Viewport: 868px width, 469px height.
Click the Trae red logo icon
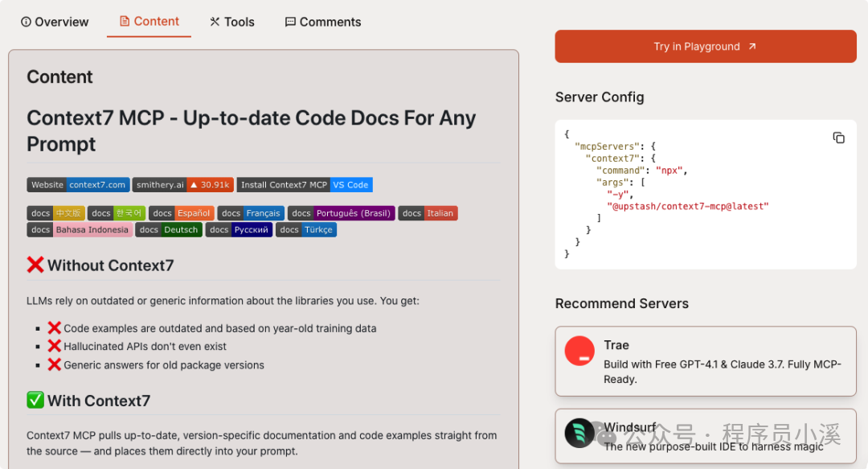(x=579, y=352)
